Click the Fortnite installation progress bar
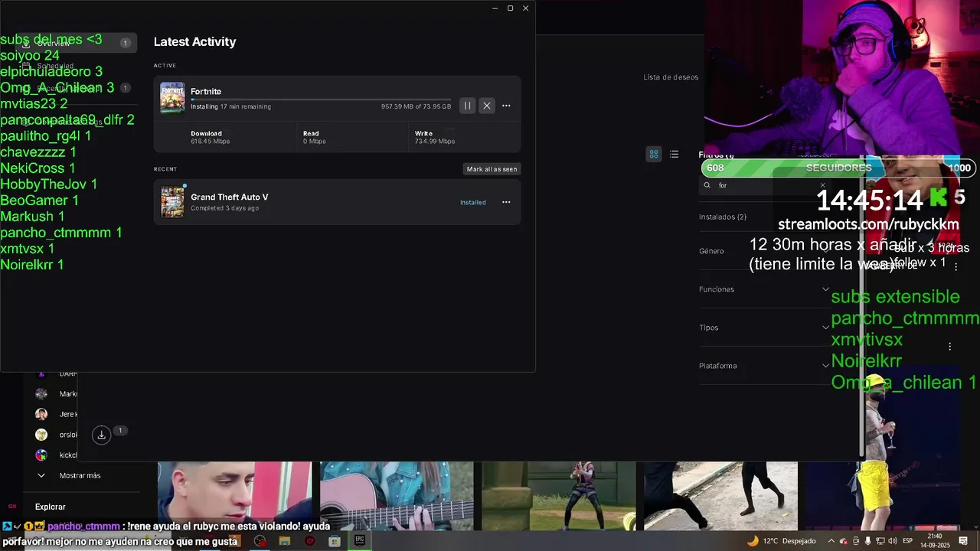Screen dimensions: 980x551 (321, 99)
